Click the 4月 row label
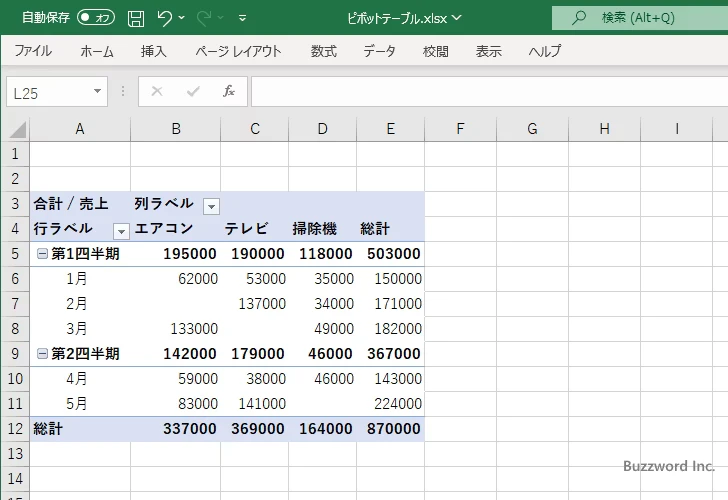The image size is (728, 500). click(x=77, y=379)
